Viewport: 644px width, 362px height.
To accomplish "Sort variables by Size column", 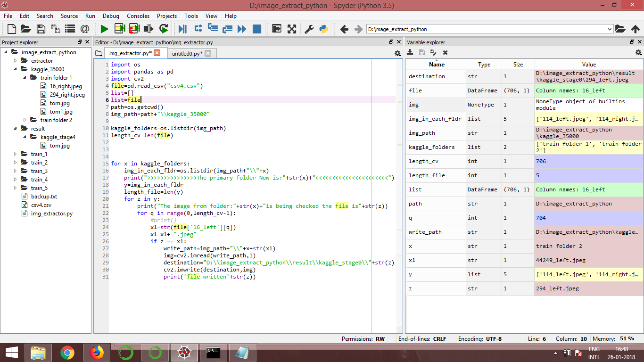I will pyautogui.click(x=518, y=65).
